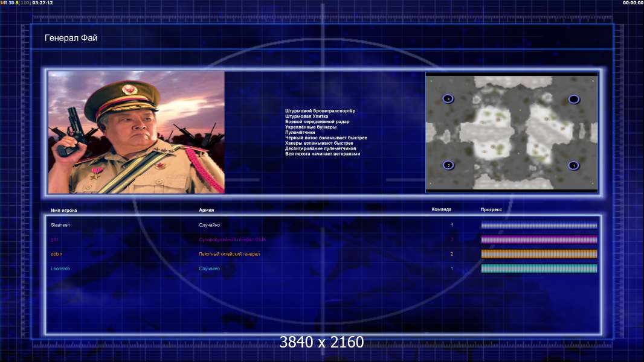The height and width of the screenshot is (362, 644).
Task: Click the unnumbered start position marker on minimap
Action: [574, 99]
